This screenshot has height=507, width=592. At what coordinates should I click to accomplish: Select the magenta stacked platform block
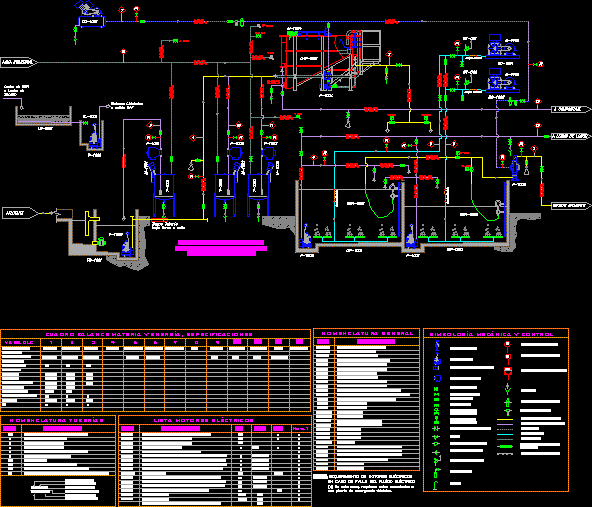(221, 248)
